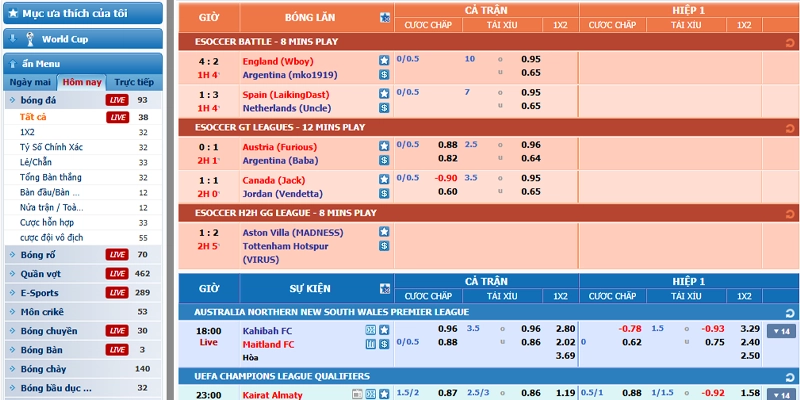Pick 1X2 odds 1.19 for Kairat Almaty
The image size is (800, 400).
pyautogui.click(x=565, y=393)
